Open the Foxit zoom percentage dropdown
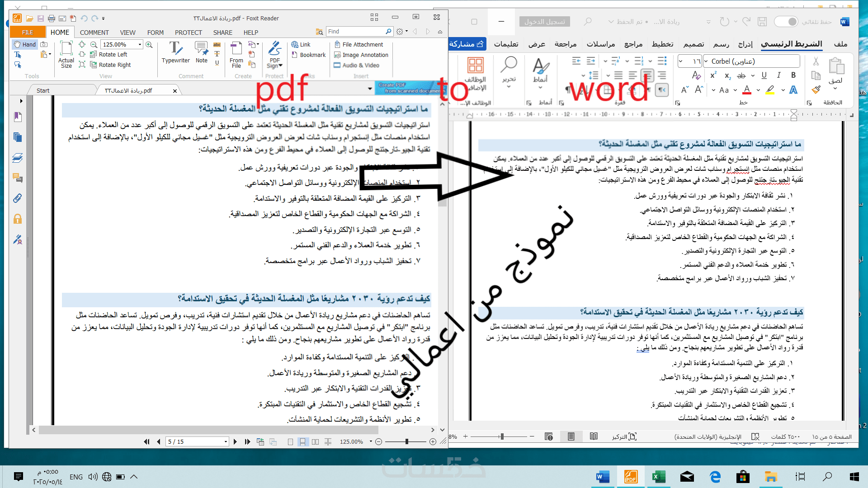 point(140,44)
